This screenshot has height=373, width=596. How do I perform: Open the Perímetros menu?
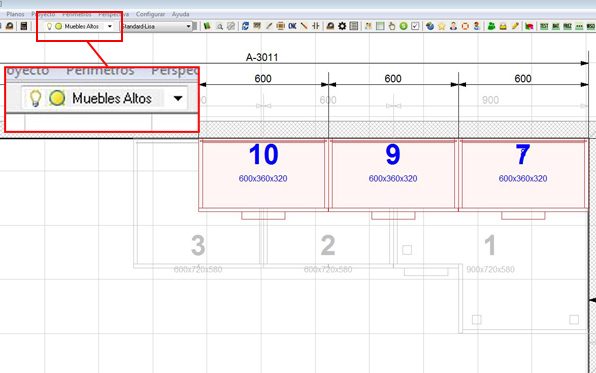coord(76,14)
